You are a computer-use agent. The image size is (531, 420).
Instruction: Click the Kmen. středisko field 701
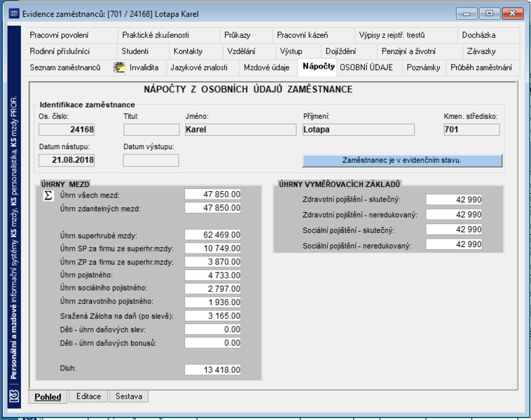[x=471, y=129]
